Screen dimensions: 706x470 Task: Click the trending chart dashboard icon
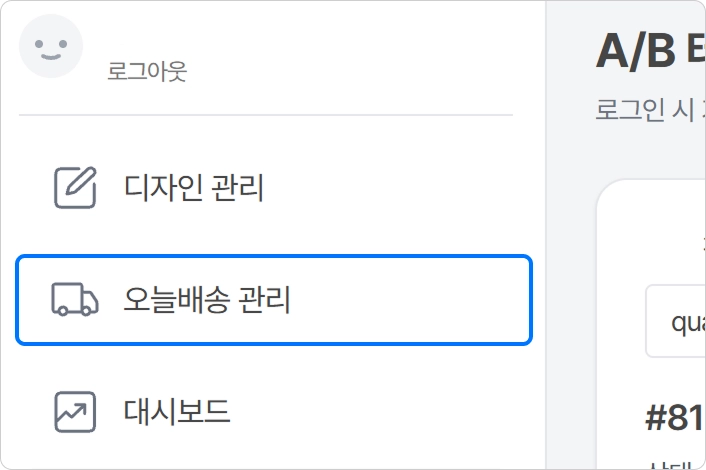click(x=75, y=411)
